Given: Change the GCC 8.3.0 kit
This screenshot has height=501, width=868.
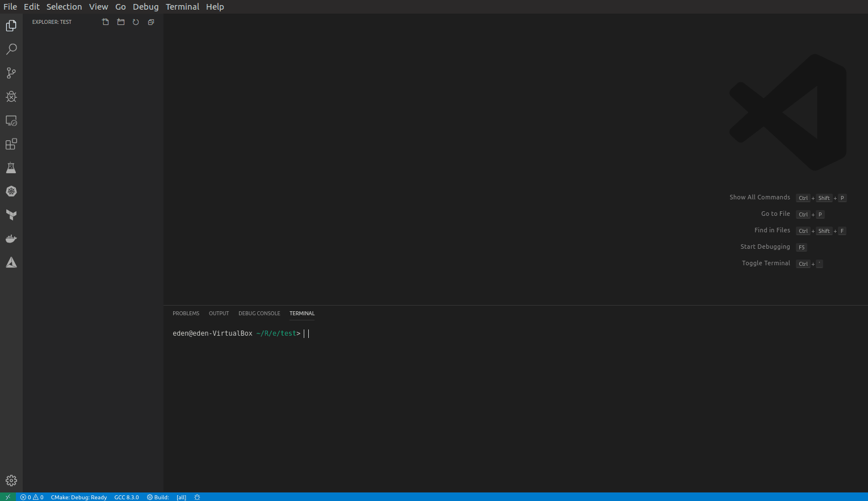Looking at the screenshot, I should pos(127,497).
